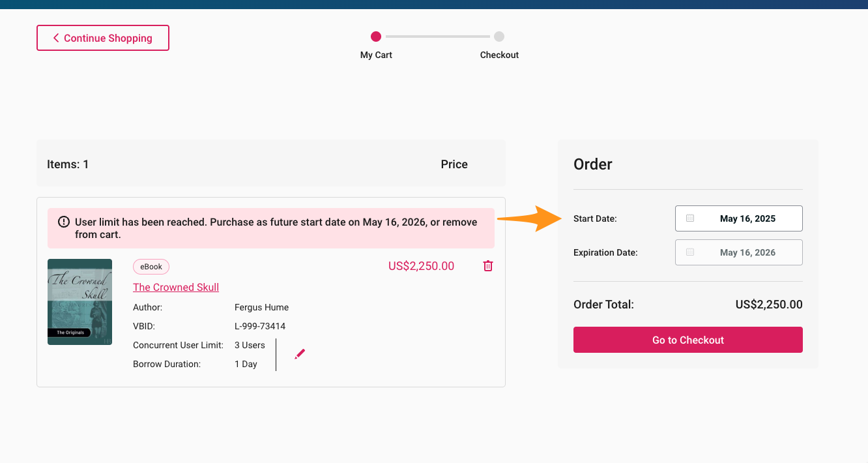
Task: Click the warning icon in the alert
Action: click(64, 222)
